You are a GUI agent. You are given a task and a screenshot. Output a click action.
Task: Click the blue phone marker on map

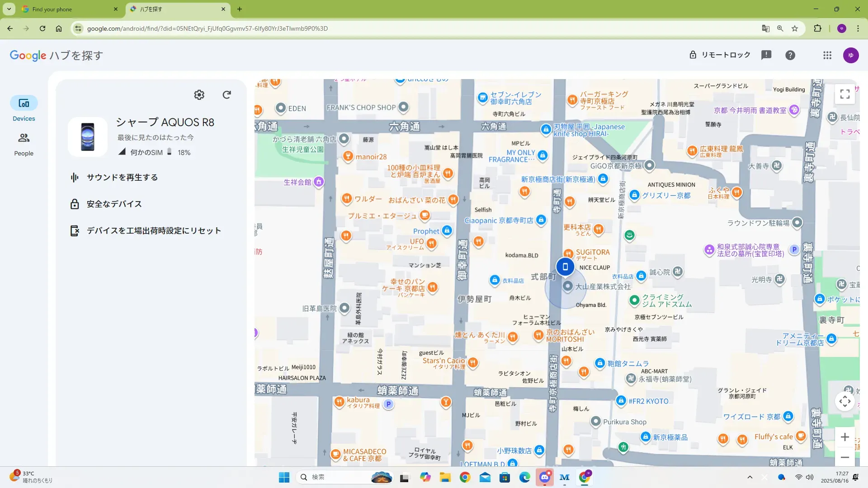[x=565, y=267]
